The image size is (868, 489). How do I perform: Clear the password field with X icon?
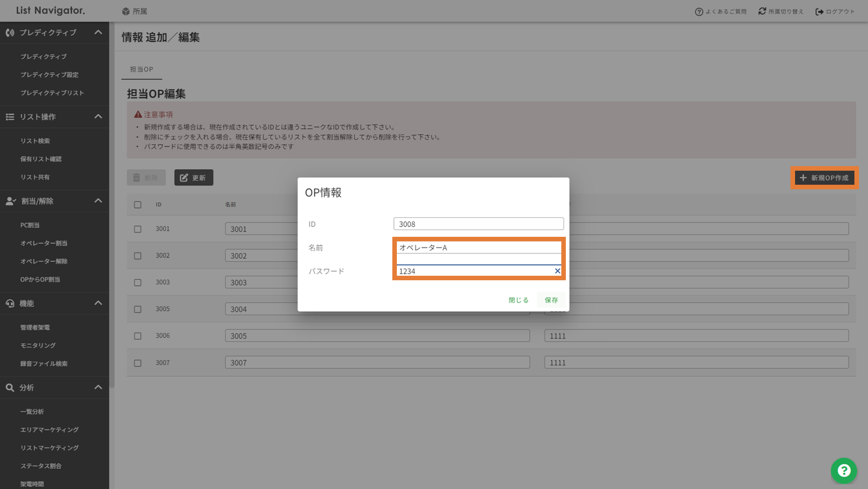(x=557, y=271)
